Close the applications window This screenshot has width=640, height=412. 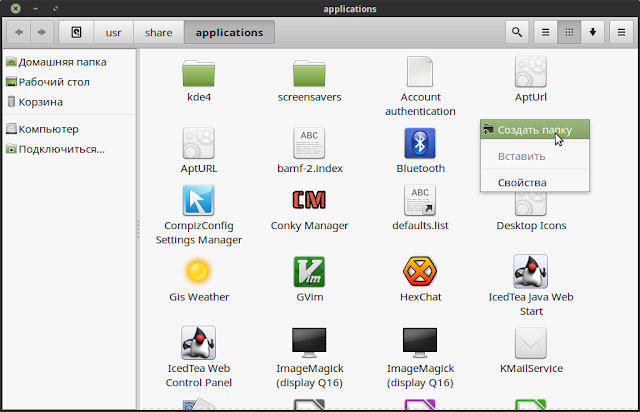(x=16, y=8)
